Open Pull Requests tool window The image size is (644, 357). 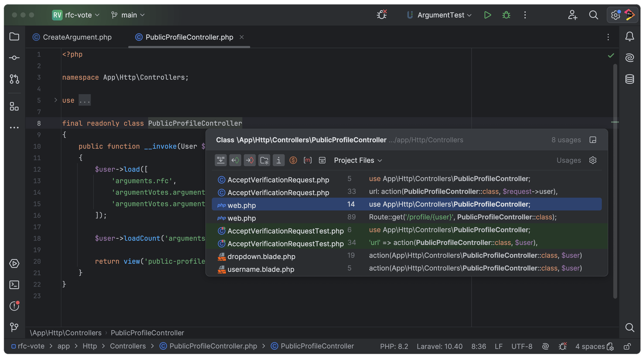pos(14,79)
